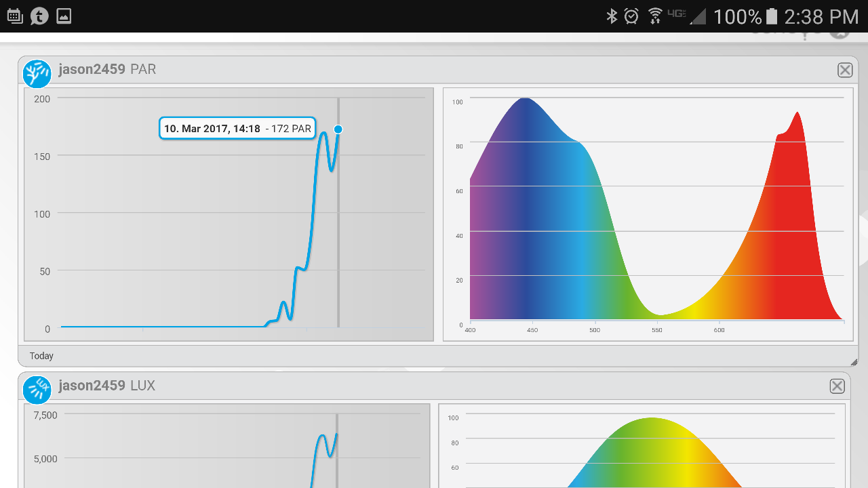Tap the alarm clock status icon
Viewport: 868px width, 488px height.
click(631, 16)
